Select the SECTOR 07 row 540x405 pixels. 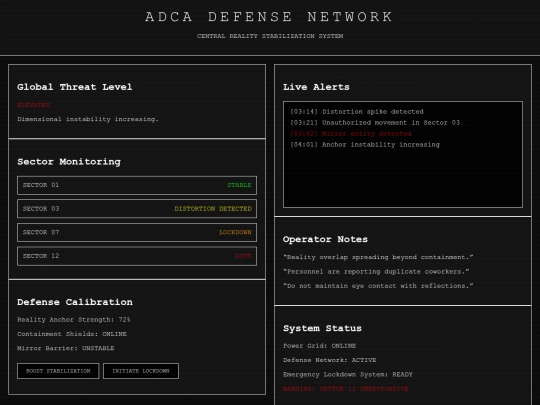tap(137, 232)
